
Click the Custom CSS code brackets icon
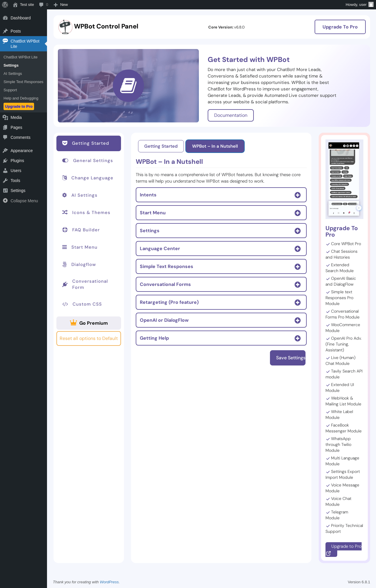(65, 304)
